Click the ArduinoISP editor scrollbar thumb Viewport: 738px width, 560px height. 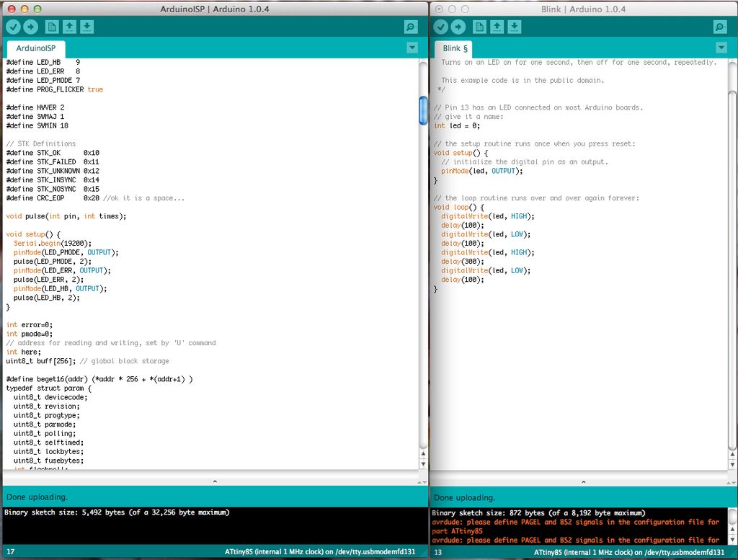click(x=424, y=110)
